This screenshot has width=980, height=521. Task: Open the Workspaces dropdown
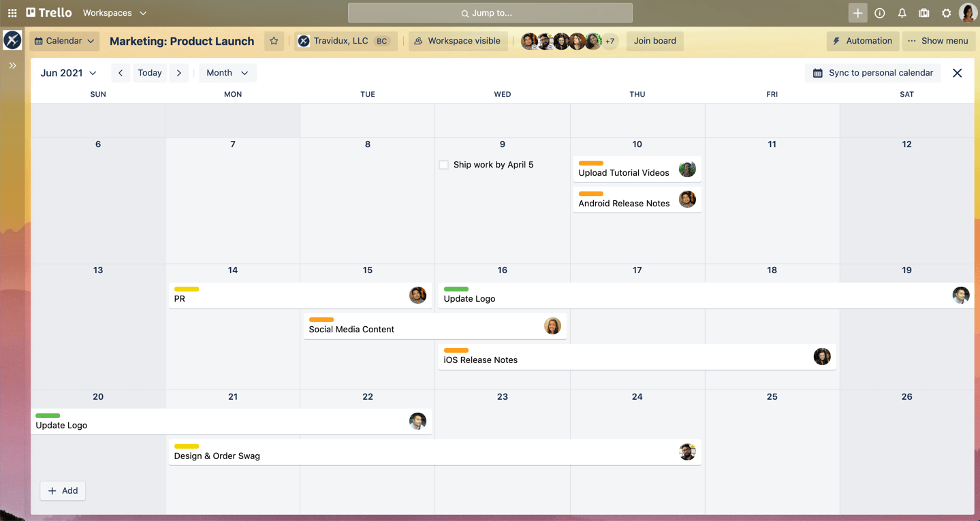click(x=114, y=13)
